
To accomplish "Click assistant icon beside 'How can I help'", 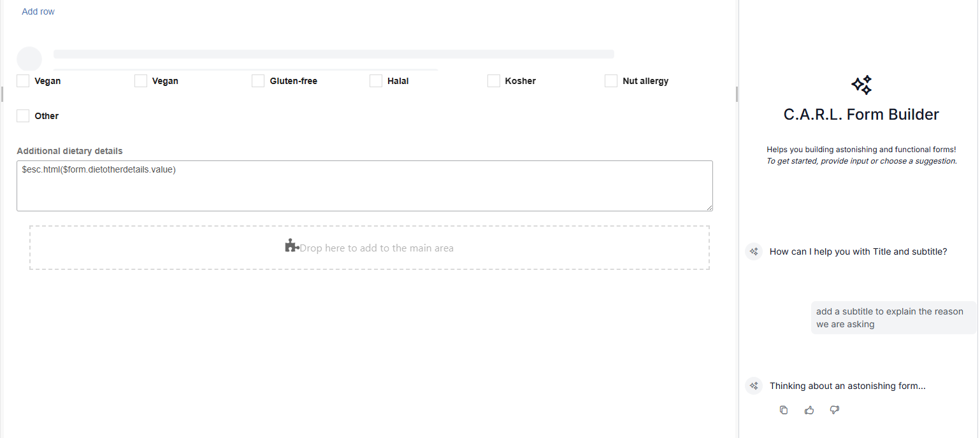I will click(x=754, y=251).
